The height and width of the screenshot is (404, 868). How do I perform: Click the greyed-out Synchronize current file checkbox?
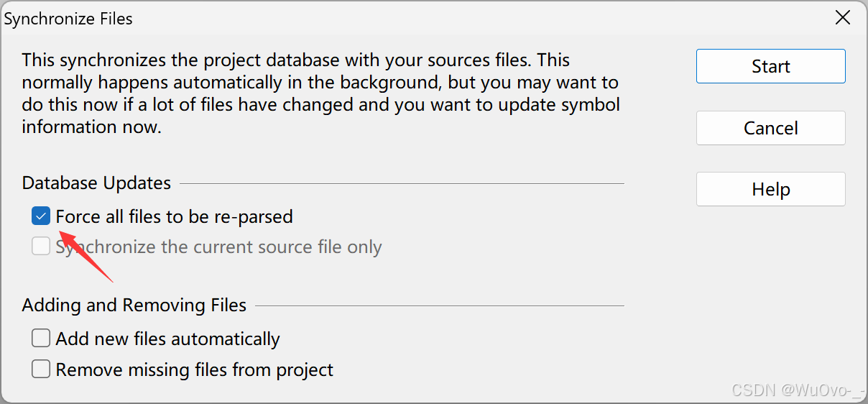click(41, 247)
